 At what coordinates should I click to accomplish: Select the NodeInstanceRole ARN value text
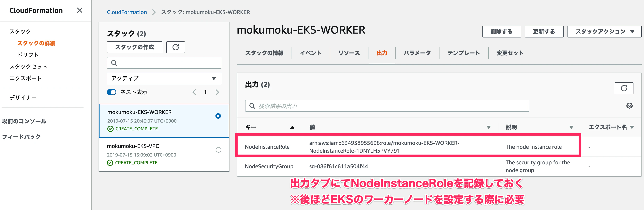(x=384, y=147)
